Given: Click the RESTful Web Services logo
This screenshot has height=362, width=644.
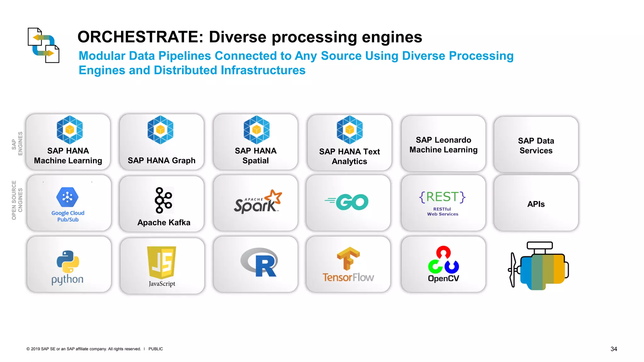Looking at the screenshot, I should click(442, 203).
